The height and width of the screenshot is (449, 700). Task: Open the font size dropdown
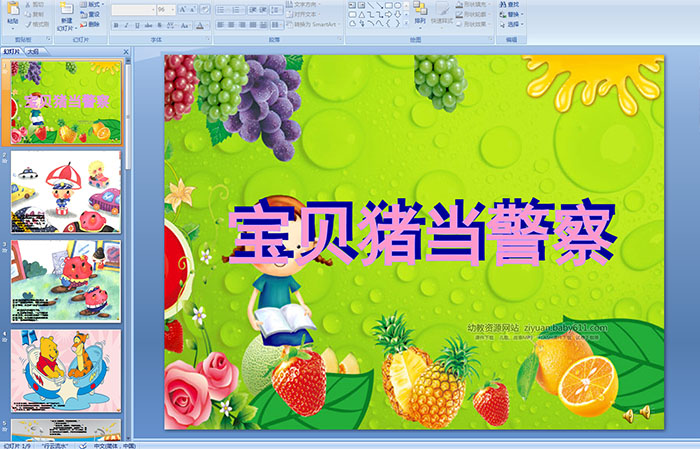171,9
